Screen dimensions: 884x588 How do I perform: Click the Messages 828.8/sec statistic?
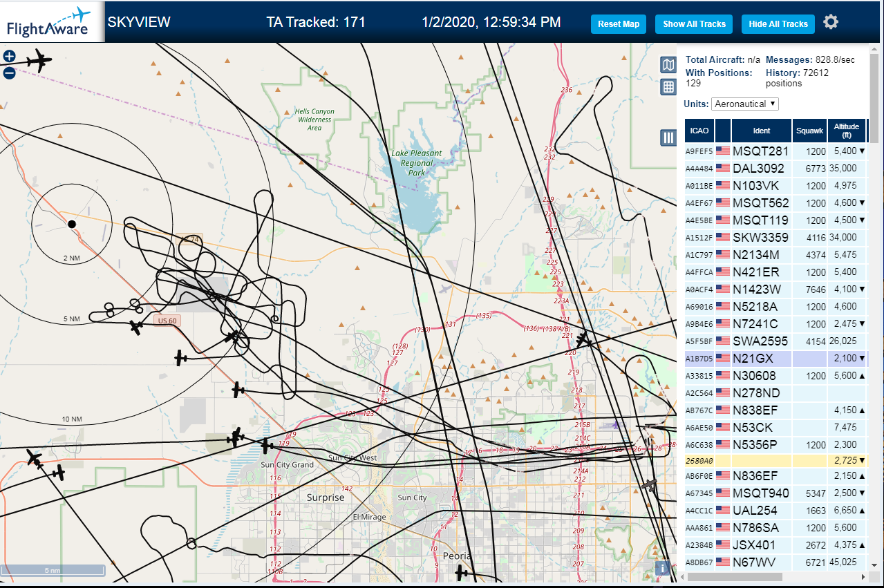[810, 60]
